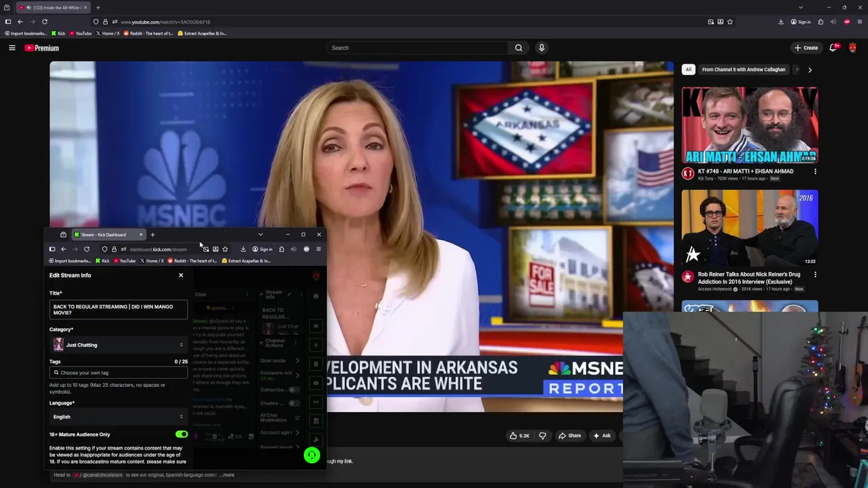Select the All filter chip
Image resolution: width=868 pixels, height=488 pixels.
click(688, 70)
